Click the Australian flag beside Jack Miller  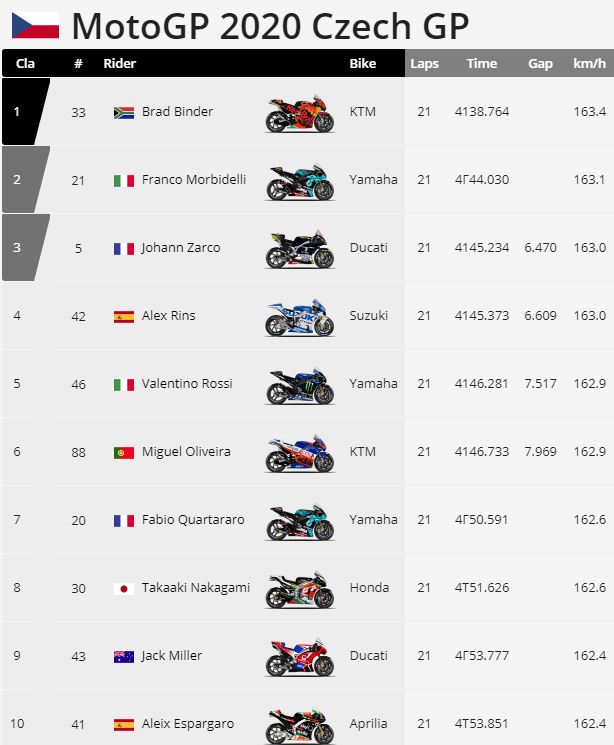click(x=124, y=657)
